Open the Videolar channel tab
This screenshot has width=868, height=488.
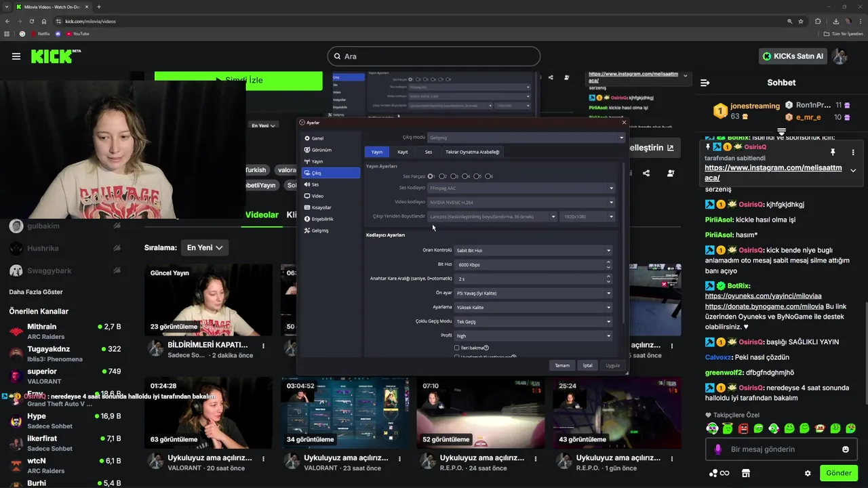(x=262, y=215)
